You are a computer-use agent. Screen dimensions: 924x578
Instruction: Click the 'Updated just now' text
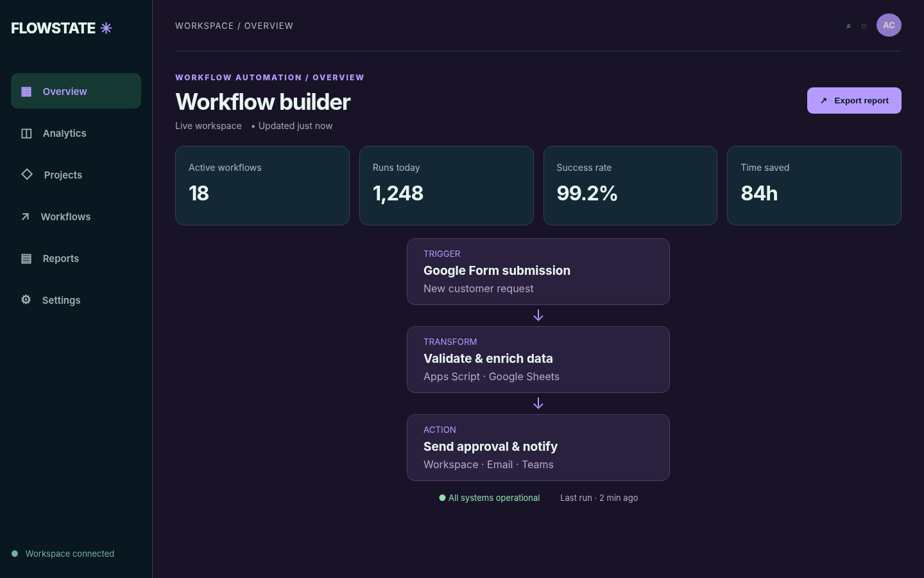(295, 126)
